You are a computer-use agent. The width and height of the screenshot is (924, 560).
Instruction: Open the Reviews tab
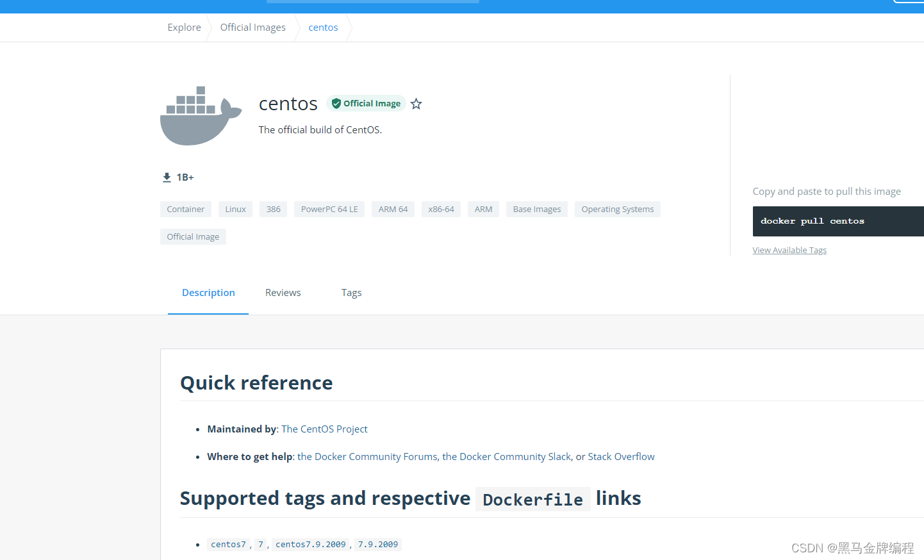point(283,293)
